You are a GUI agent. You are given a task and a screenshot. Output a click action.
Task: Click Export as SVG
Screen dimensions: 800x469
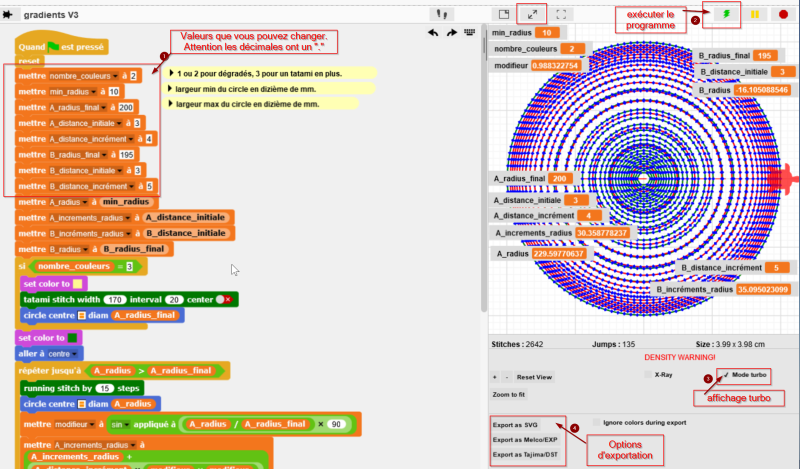(x=515, y=425)
